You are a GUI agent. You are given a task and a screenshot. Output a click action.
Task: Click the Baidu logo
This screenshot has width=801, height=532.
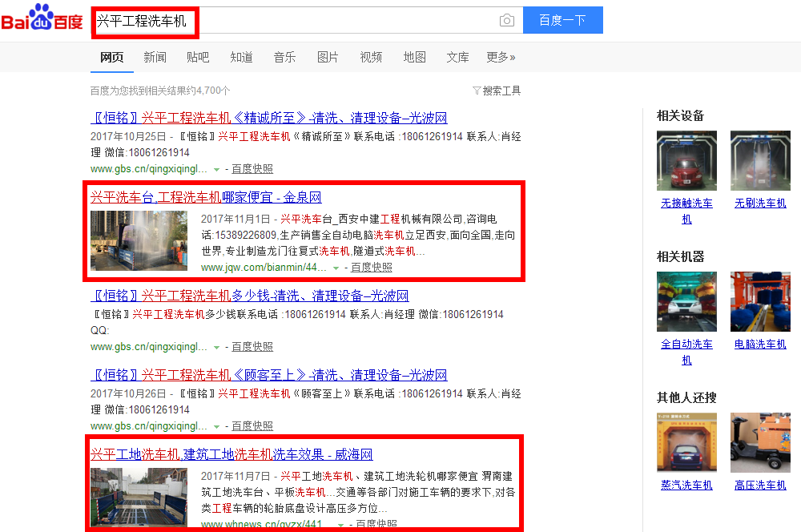(x=42, y=18)
